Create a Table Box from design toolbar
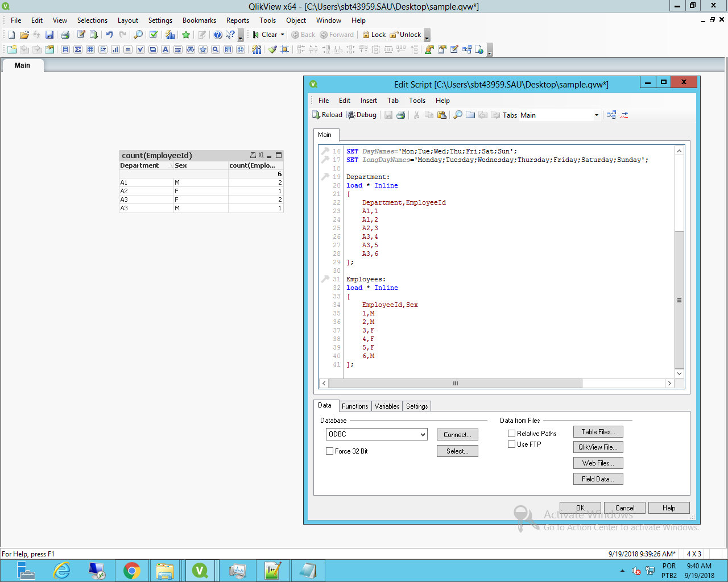Viewport: 728px width, 582px height. pos(90,49)
